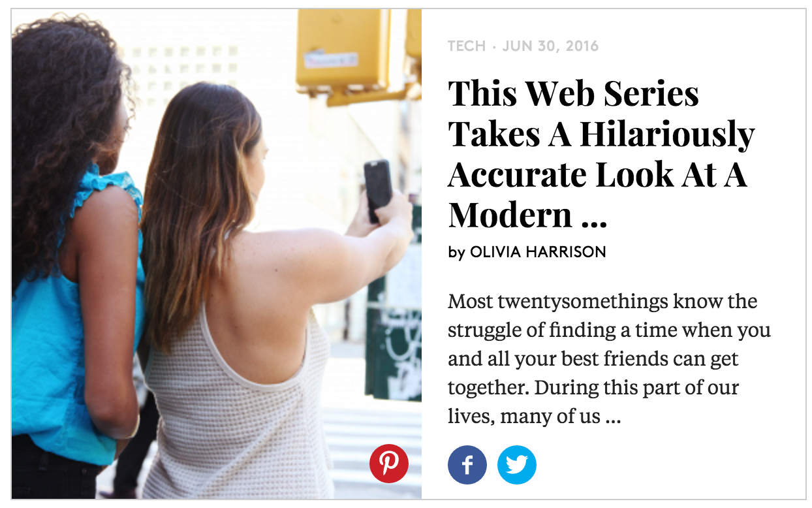The image size is (812, 508).
Task: Click the JUN 30, 2016 date
Action: [x=550, y=46]
